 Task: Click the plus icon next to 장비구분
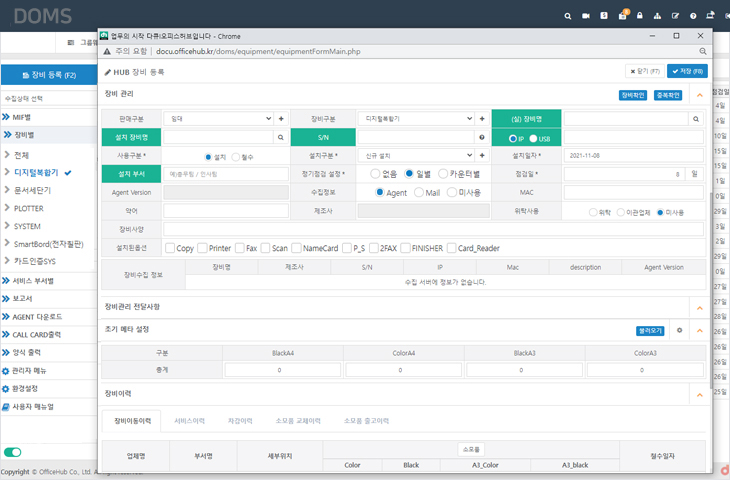[x=482, y=119]
